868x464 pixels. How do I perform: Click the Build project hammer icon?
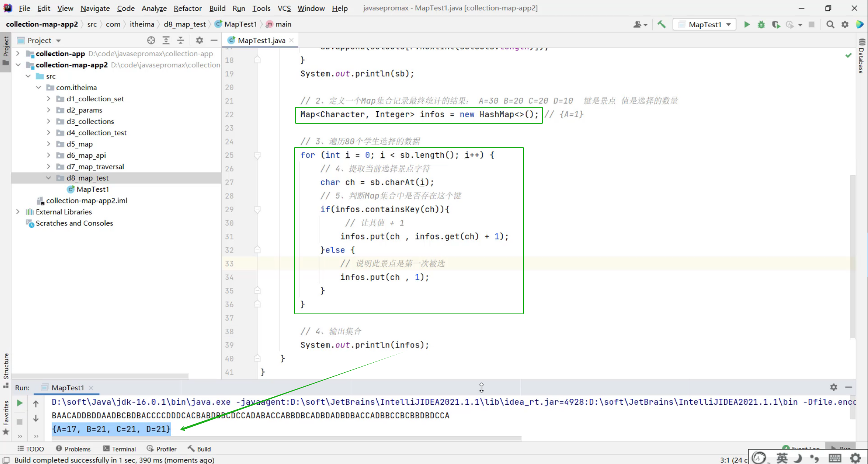[662, 24]
